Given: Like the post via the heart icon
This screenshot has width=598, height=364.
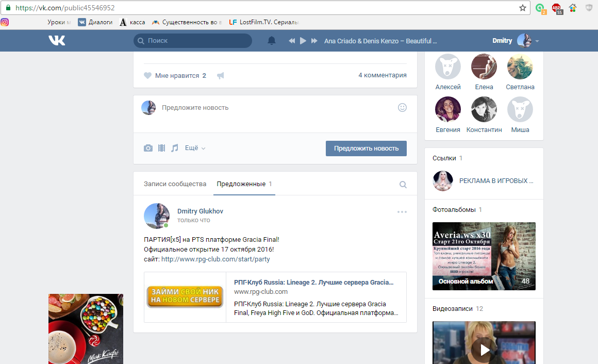Looking at the screenshot, I should click(x=147, y=76).
